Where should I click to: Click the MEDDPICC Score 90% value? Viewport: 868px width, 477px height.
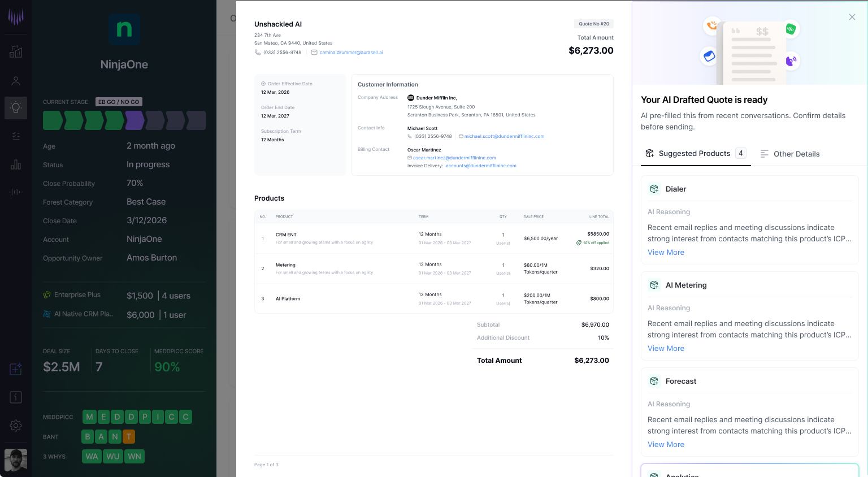point(167,367)
